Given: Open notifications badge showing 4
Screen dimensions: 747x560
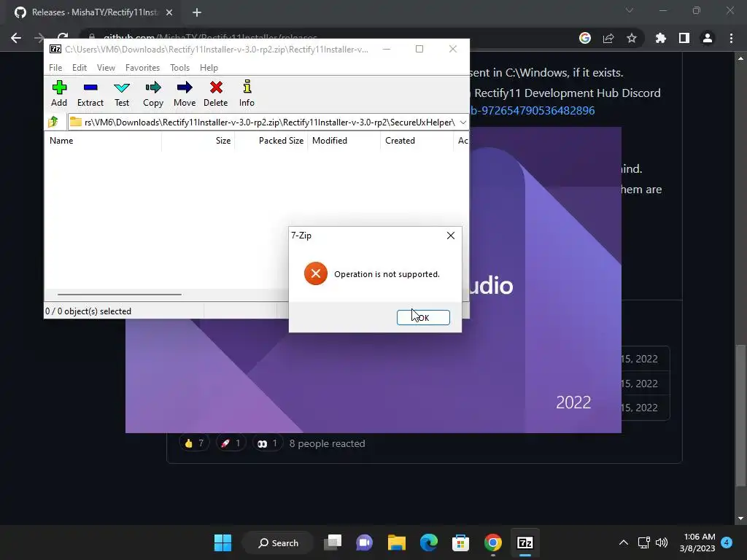Looking at the screenshot, I should 727,542.
